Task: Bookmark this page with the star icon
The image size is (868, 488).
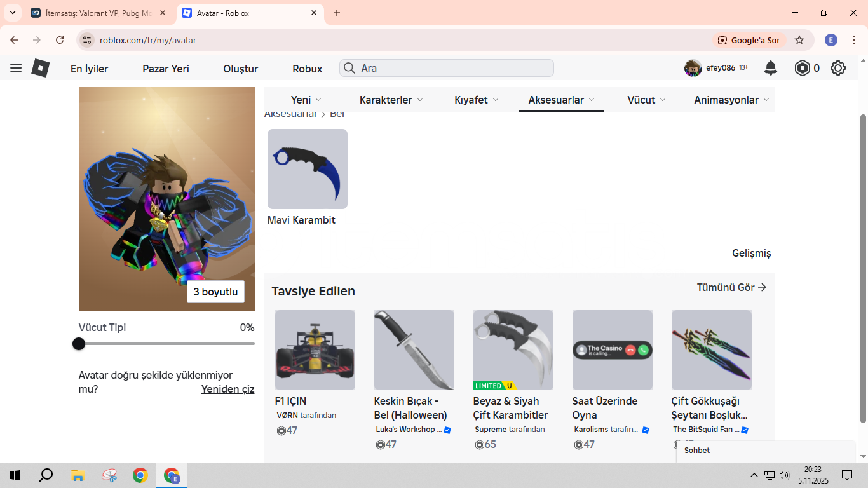Action: coord(799,40)
